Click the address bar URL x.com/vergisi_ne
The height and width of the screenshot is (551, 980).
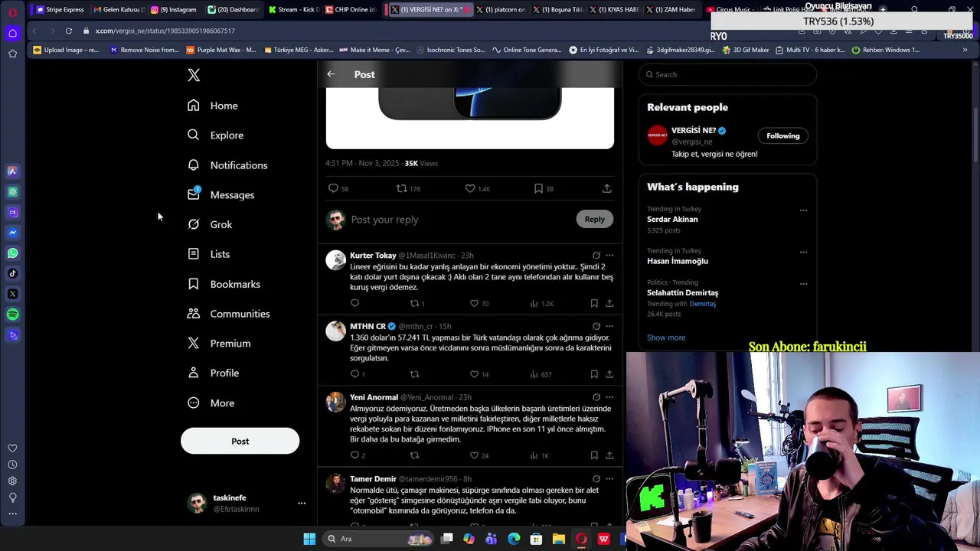coord(165,31)
